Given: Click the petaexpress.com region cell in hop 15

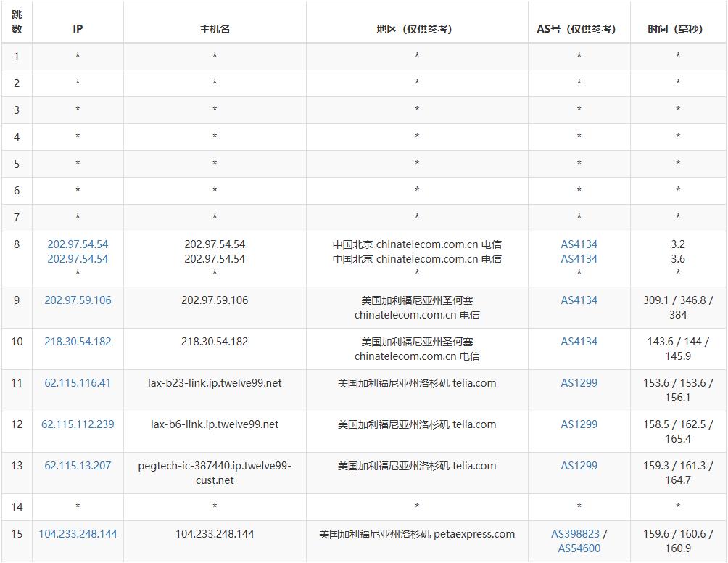Looking at the screenshot, I should click(417, 534).
